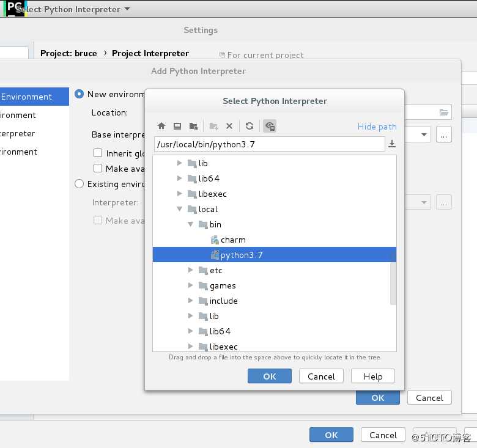477x448 pixels.
Task: Select the include folder label
Action: 224,301
